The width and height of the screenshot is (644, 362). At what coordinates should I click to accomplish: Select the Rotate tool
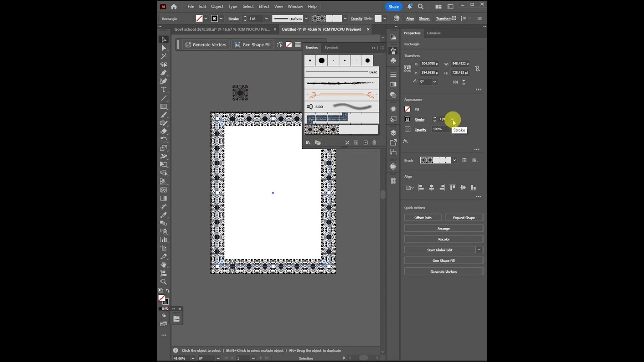pyautogui.click(x=164, y=140)
